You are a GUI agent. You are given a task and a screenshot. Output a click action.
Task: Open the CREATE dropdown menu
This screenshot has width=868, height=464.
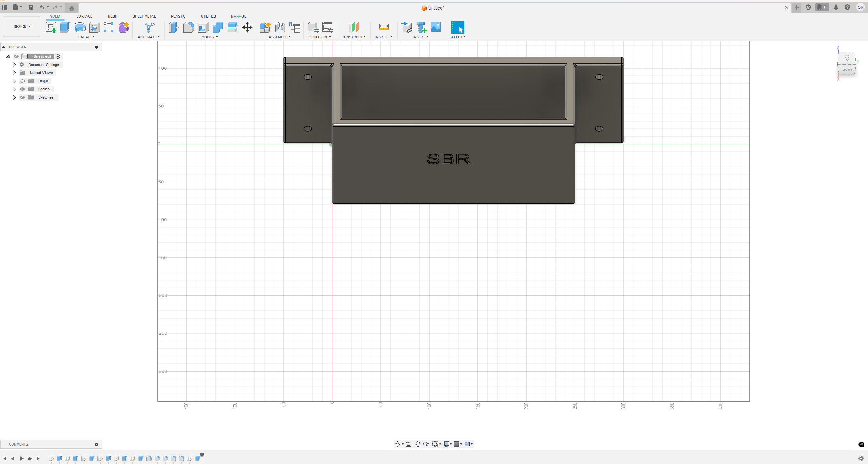(x=87, y=37)
